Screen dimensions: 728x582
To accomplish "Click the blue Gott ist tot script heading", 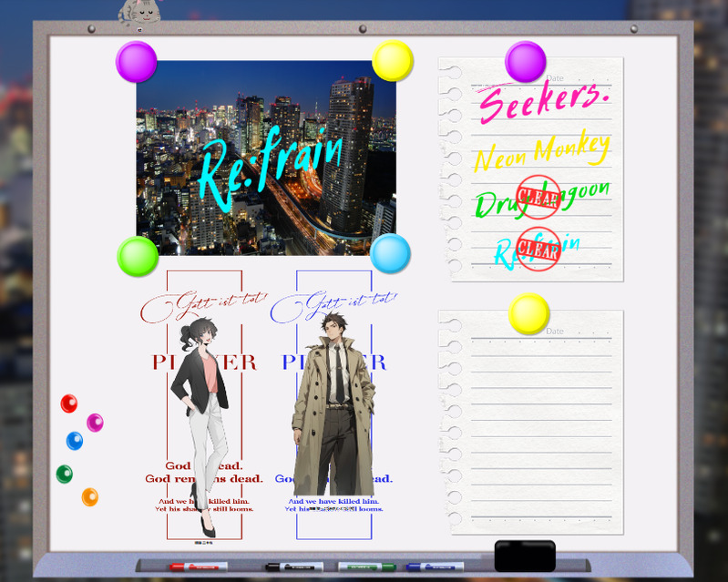I will tap(333, 306).
